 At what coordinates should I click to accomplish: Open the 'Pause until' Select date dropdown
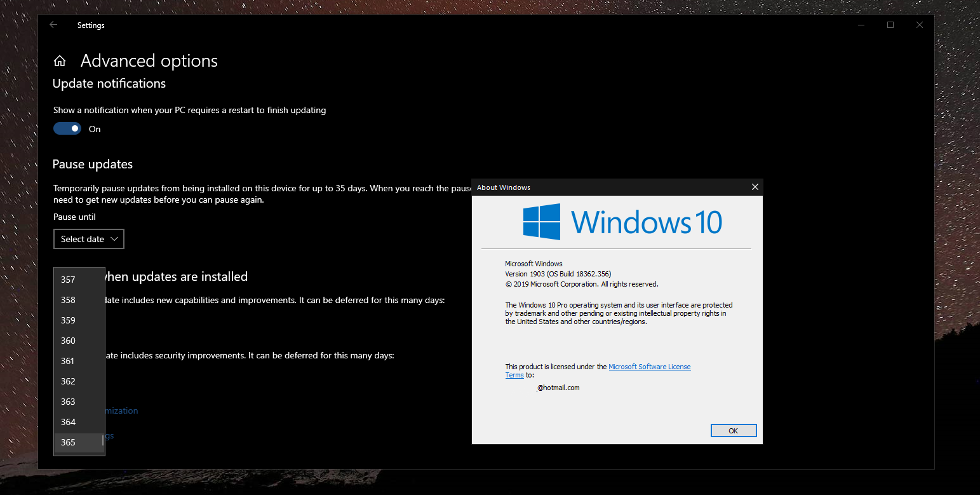[88, 238]
